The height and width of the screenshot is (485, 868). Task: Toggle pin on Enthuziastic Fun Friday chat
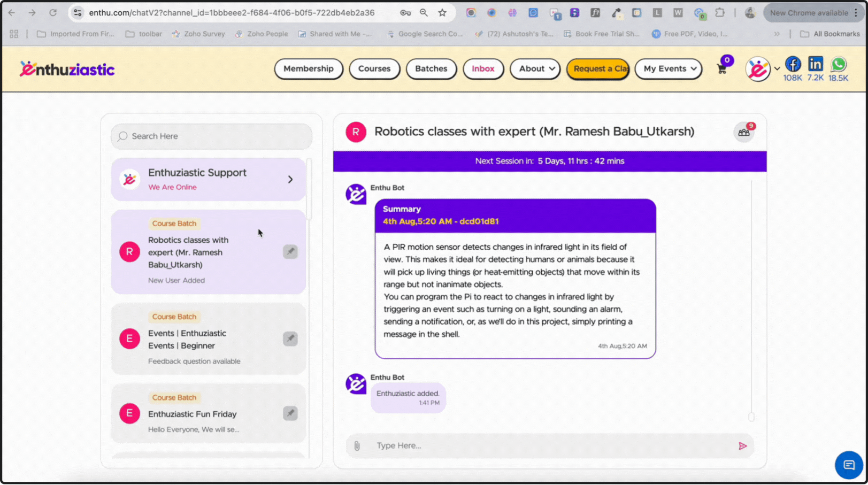(x=290, y=413)
